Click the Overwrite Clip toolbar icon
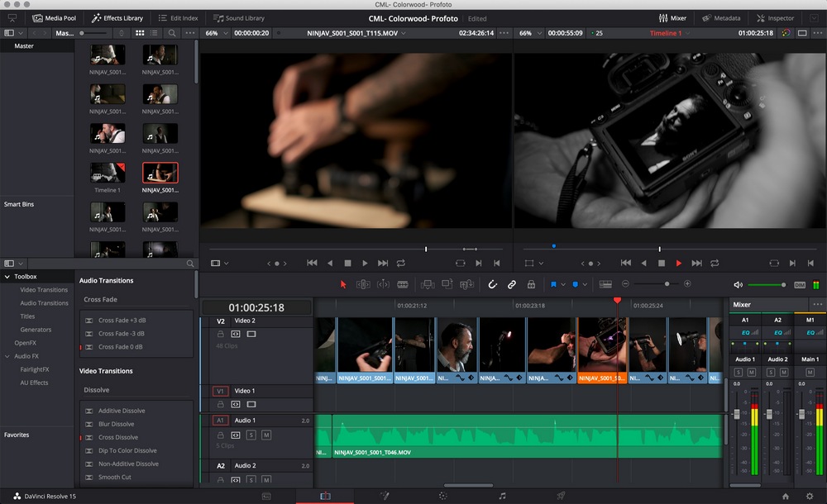Image resolution: width=827 pixels, height=504 pixels. (447, 284)
